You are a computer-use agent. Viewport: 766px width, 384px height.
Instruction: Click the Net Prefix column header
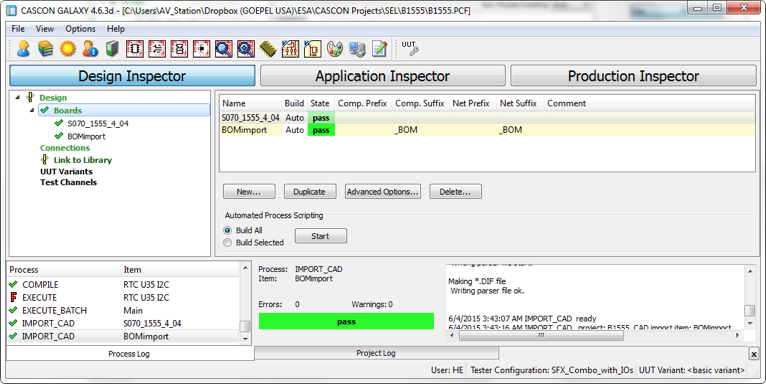click(472, 103)
